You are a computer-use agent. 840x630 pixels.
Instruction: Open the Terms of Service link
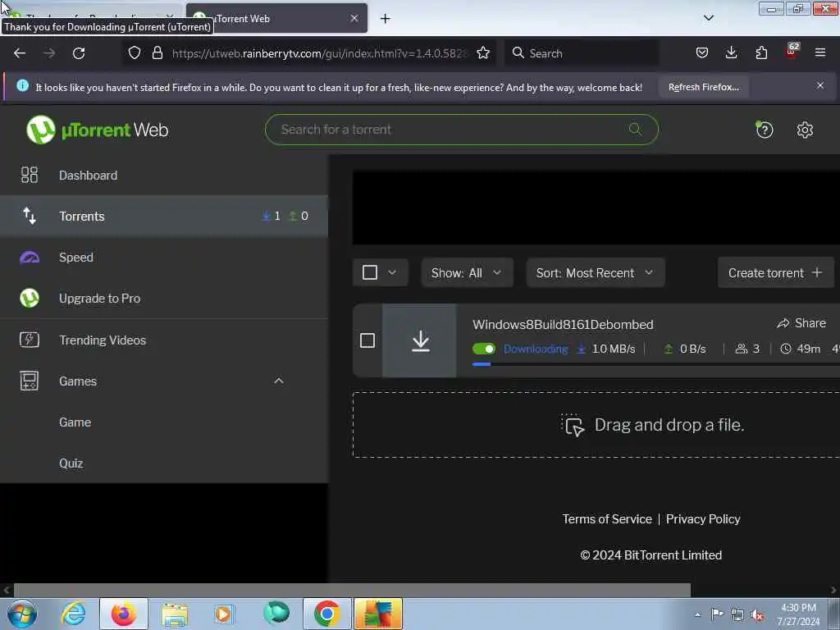click(x=607, y=519)
